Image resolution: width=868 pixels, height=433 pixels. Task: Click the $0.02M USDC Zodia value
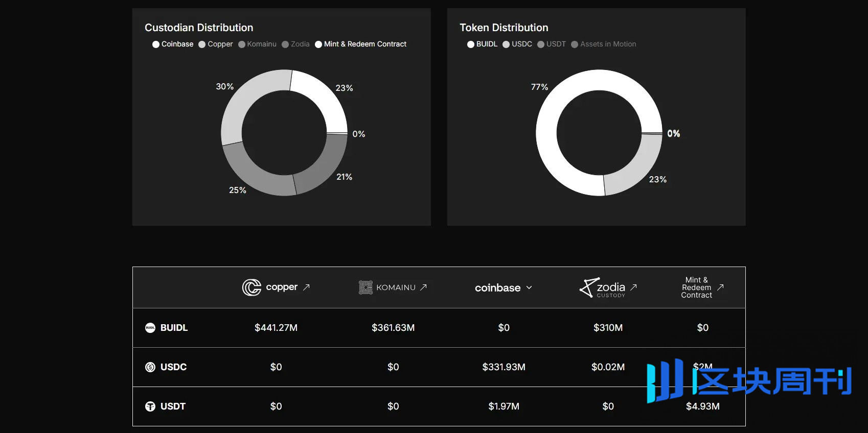tap(608, 367)
